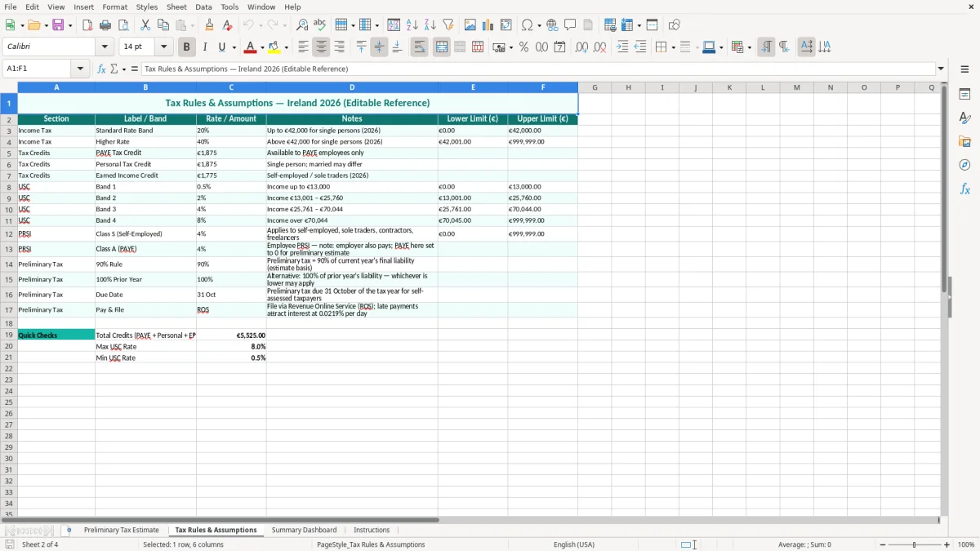Toggle Align Left

304,47
